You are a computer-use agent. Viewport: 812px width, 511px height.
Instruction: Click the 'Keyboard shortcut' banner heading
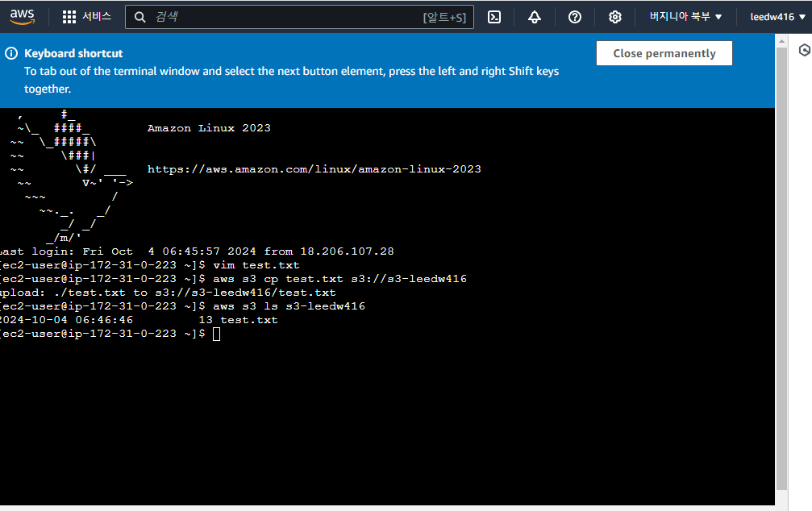[x=73, y=53]
